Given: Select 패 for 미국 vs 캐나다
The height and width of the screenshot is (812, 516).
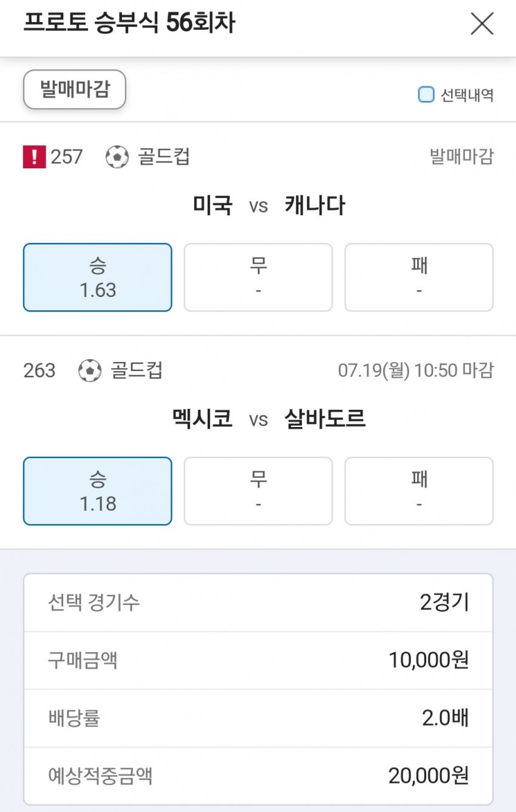Looking at the screenshot, I should click(x=419, y=278).
